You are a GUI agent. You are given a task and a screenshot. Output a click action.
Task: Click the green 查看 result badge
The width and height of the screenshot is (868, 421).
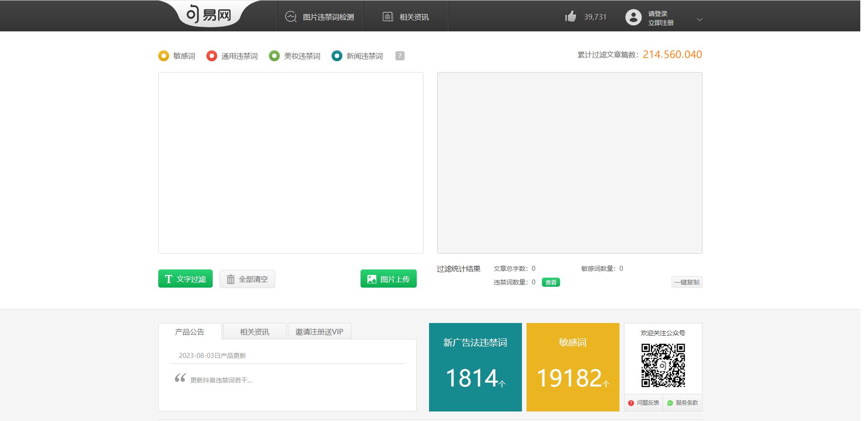pos(550,282)
